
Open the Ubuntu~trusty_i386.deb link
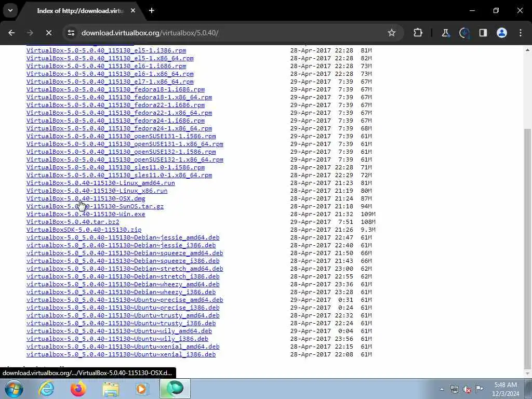click(x=121, y=323)
